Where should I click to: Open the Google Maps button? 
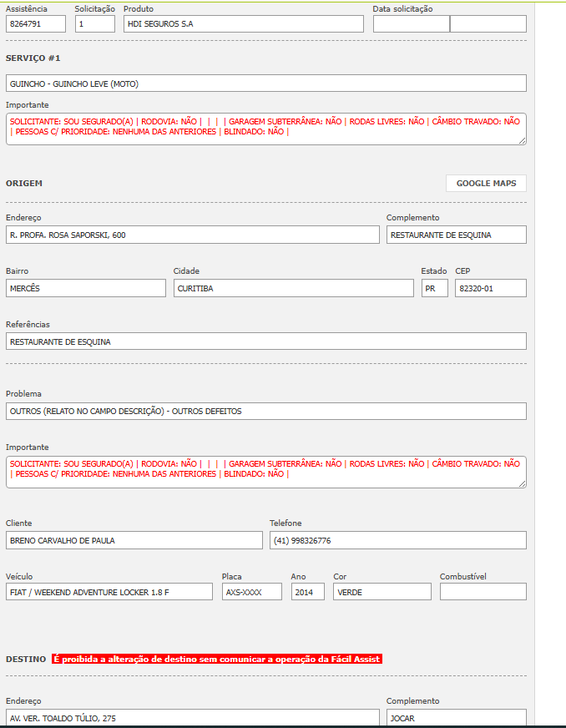tap(486, 184)
